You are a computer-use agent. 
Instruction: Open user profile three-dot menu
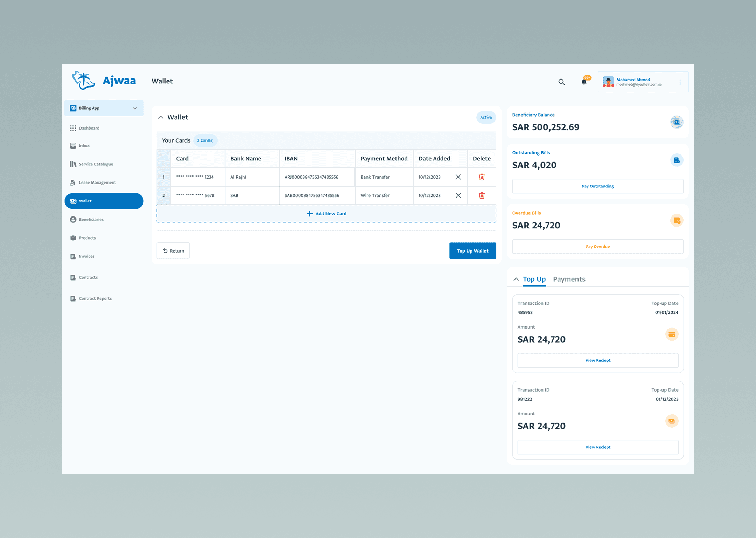pyautogui.click(x=680, y=82)
